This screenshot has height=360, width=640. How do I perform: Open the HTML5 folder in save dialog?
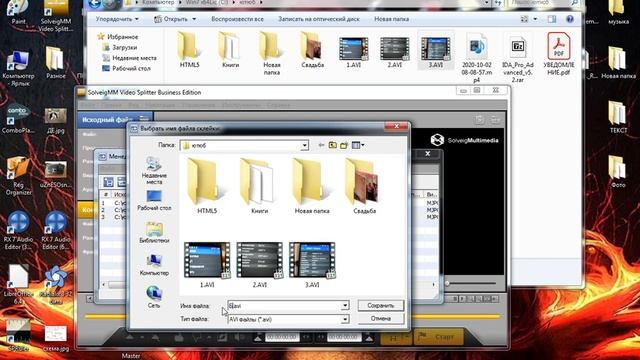click(x=207, y=186)
